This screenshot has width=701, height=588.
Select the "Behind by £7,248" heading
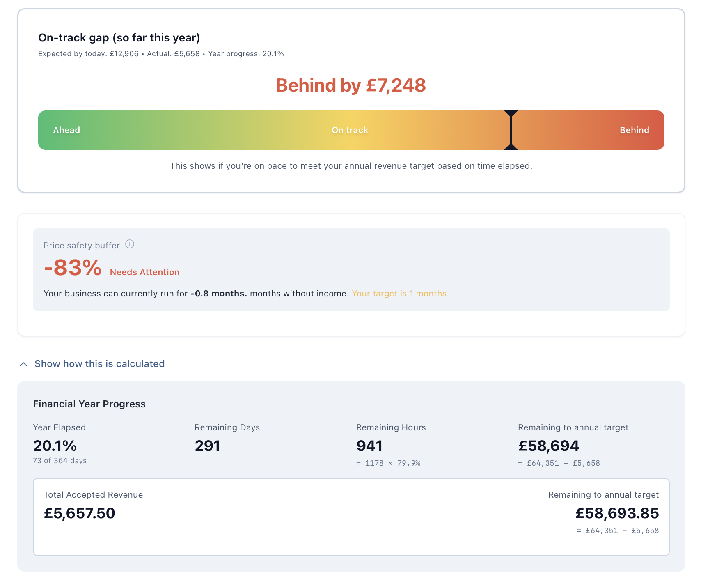click(350, 85)
